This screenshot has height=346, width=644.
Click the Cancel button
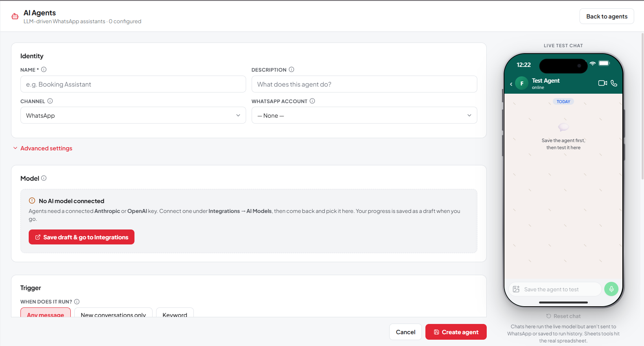405,332
